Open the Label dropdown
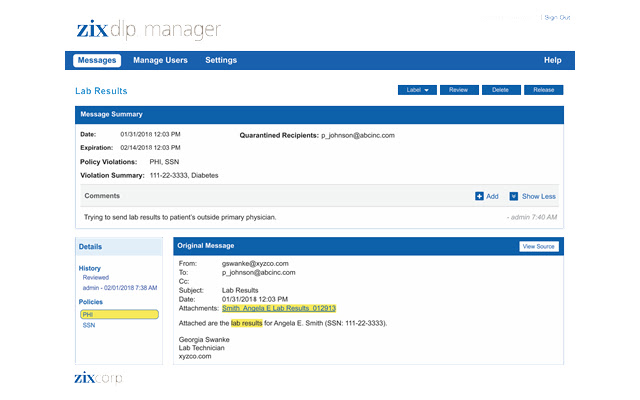640x400 pixels. coord(417,90)
